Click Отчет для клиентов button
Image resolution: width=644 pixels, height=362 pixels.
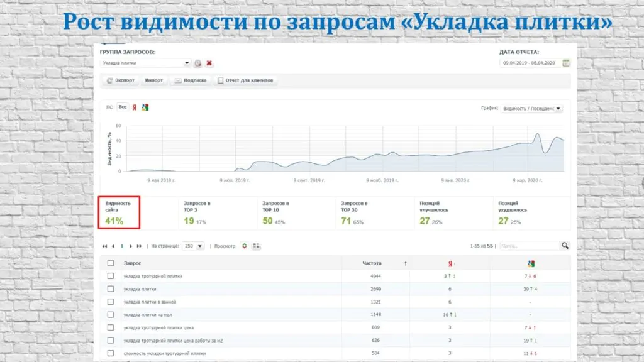tap(245, 80)
